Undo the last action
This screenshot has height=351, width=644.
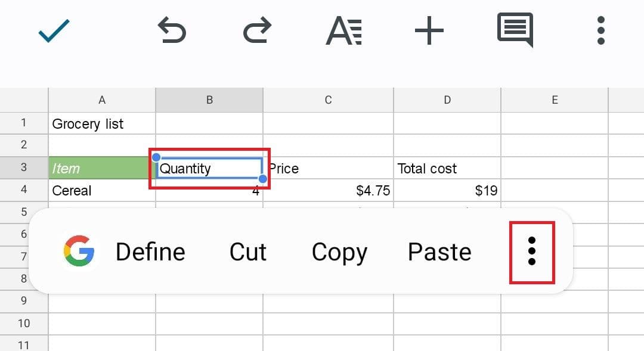point(172,31)
